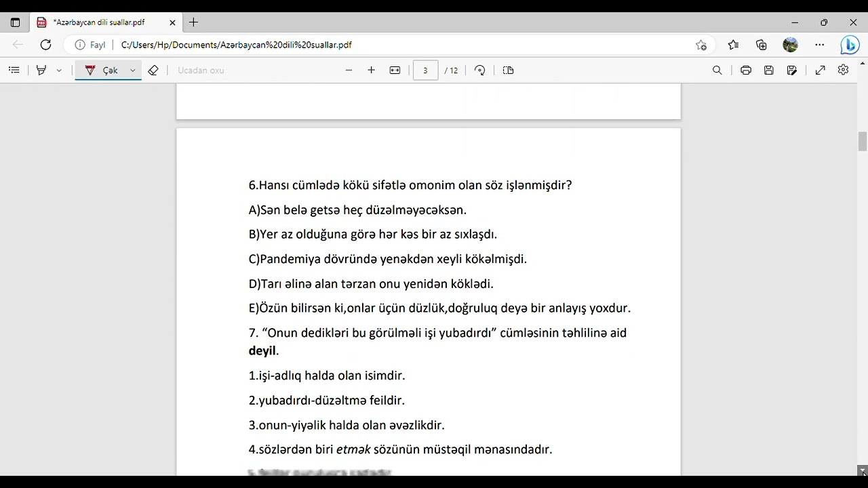Click Ucadan oxu read aloud
Image resolution: width=868 pixels, height=488 pixels.
tap(201, 70)
